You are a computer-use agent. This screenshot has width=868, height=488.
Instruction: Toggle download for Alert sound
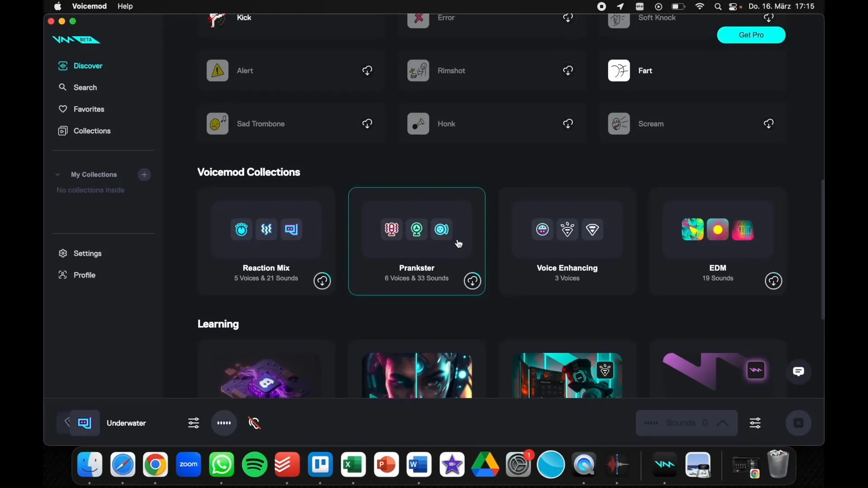[x=367, y=70]
